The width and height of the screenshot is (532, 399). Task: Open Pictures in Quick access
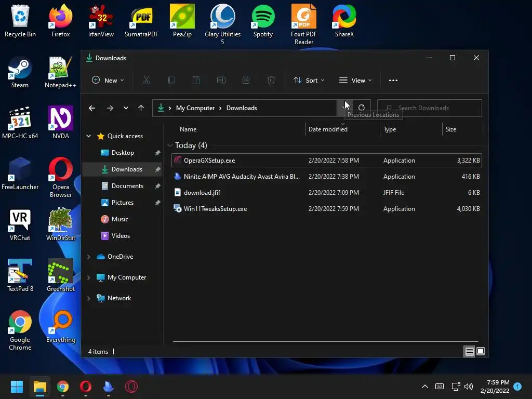point(123,203)
